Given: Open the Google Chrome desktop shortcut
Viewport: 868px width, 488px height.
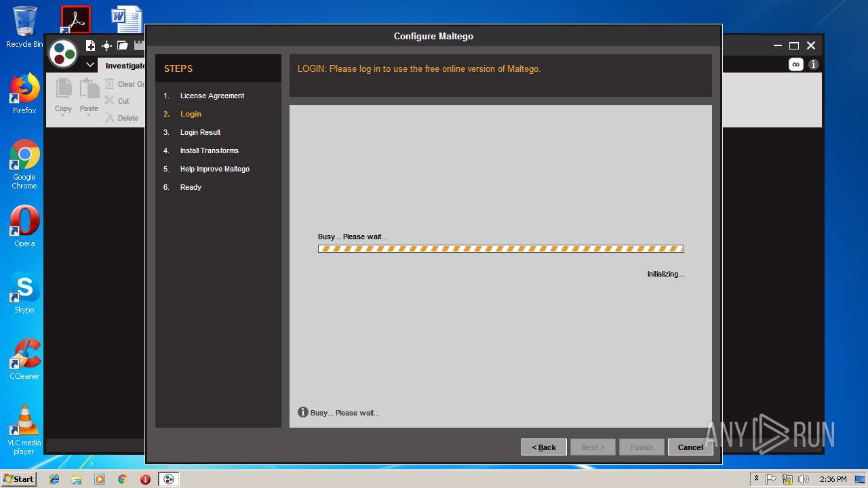Looking at the screenshot, I should click(24, 165).
